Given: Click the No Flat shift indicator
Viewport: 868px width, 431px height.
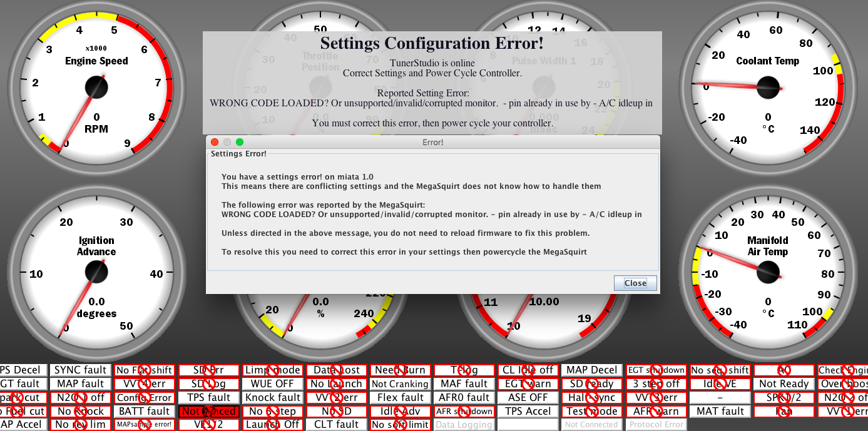Looking at the screenshot, I should pyautogui.click(x=144, y=370).
